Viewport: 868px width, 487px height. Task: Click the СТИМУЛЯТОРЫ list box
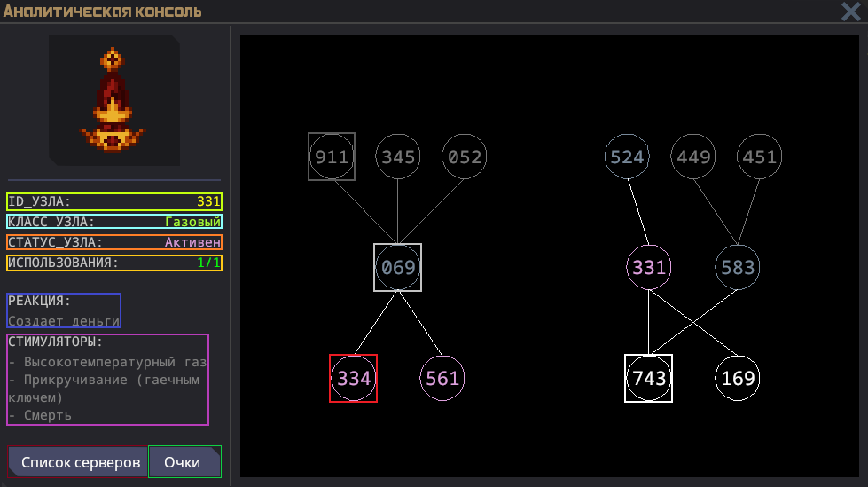107,380
